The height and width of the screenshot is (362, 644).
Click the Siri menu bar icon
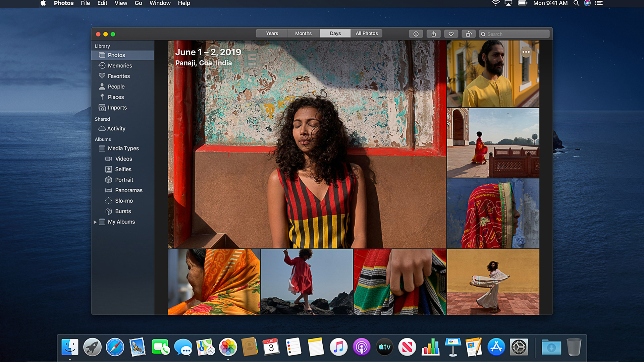point(587,3)
